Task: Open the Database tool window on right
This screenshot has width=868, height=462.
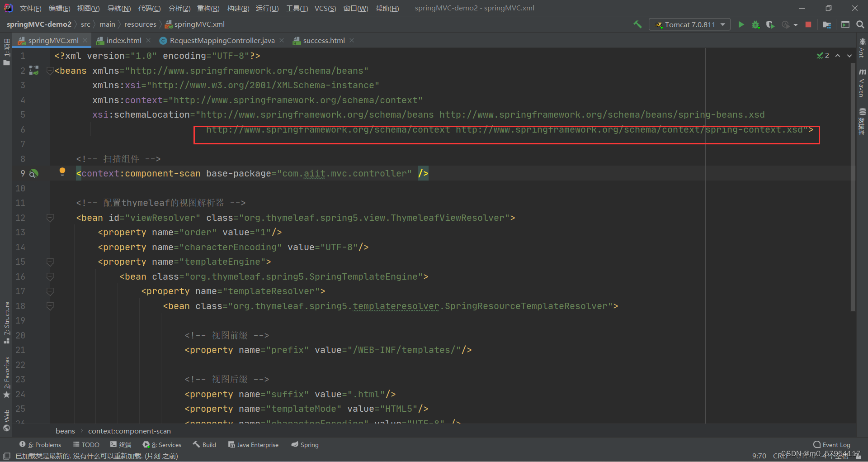Action: 862,121
